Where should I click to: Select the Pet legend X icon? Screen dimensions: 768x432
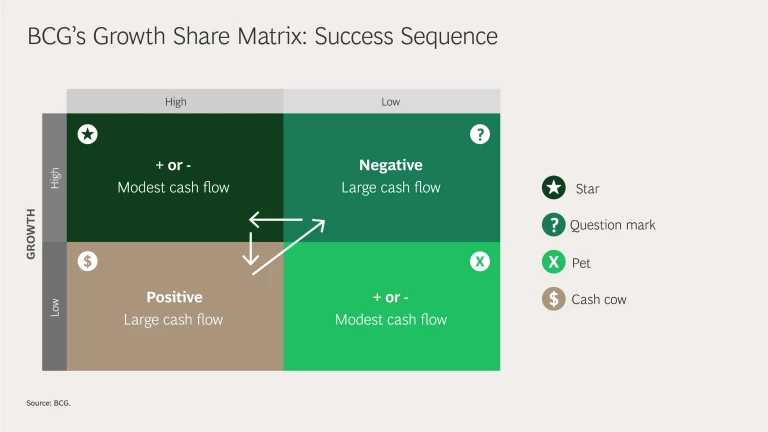[x=553, y=262]
